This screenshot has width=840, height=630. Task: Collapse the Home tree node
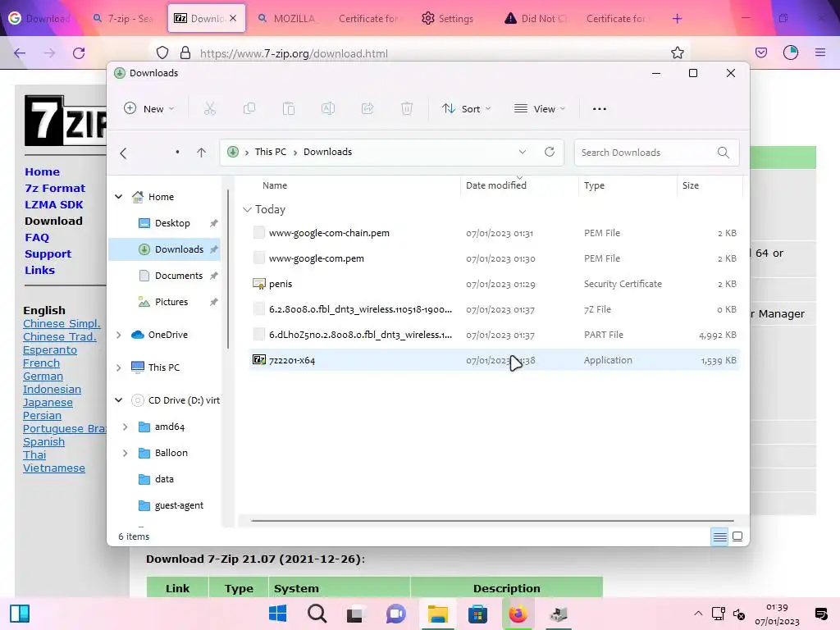(119, 197)
